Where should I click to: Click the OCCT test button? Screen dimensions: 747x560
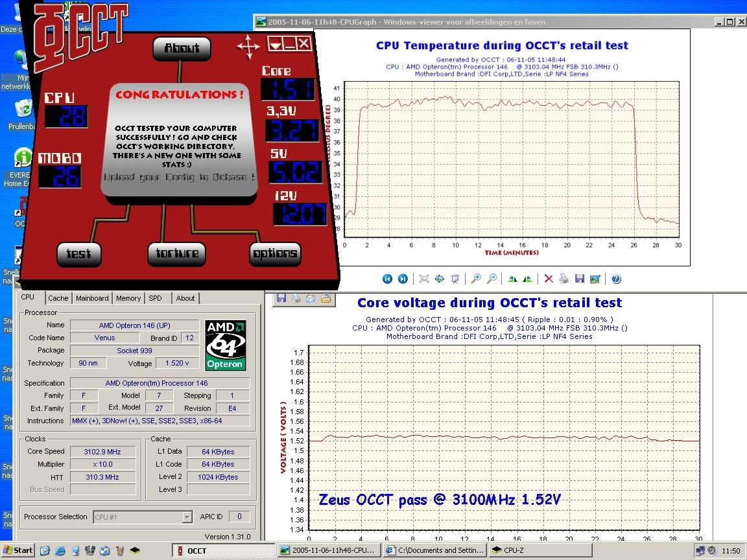pyautogui.click(x=78, y=253)
